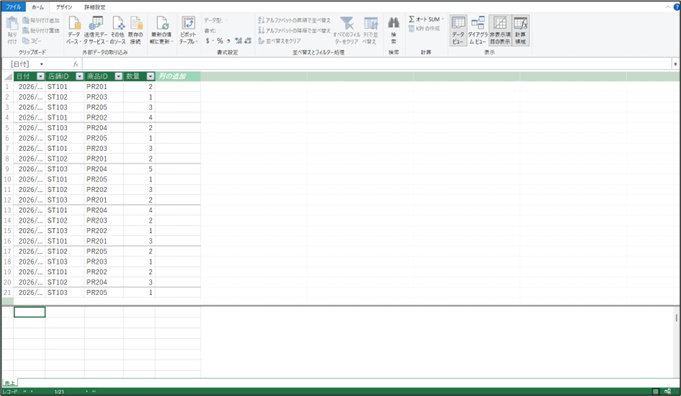Expand the formula bar with right-side arrow
This screenshot has width=681, height=396.
click(x=675, y=64)
